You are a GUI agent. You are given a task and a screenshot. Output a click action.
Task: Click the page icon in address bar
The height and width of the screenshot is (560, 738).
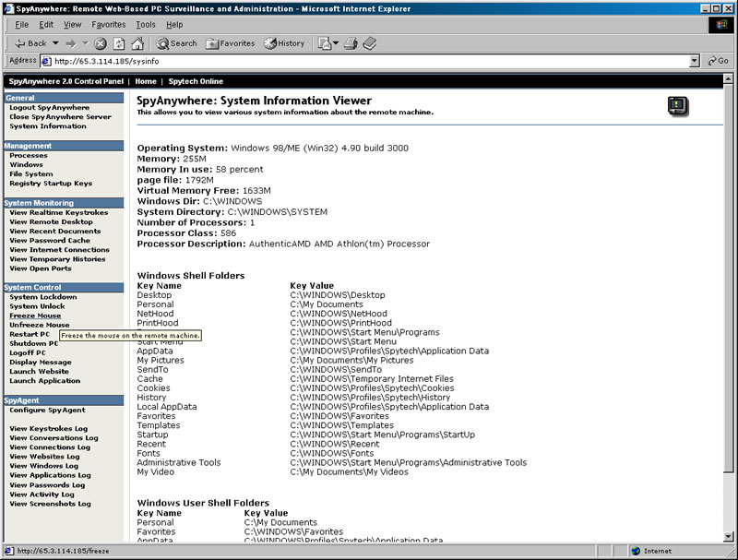click(x=46, y=61)
